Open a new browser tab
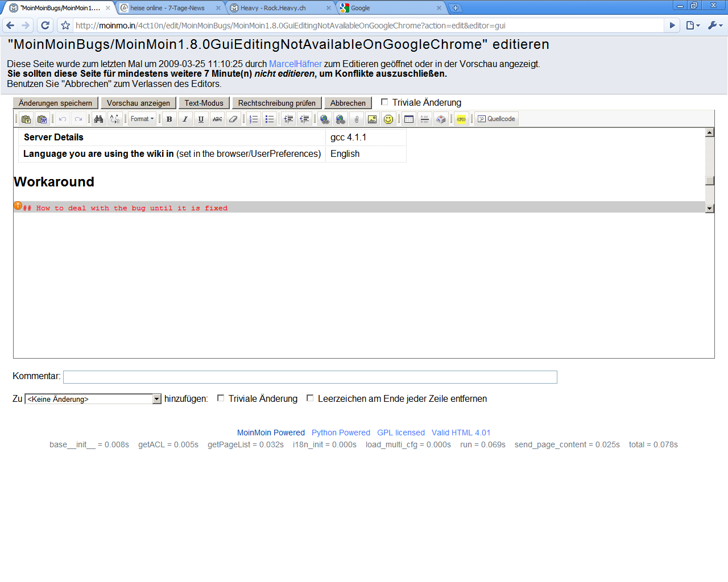Screen dimensions: 728x582 (456, 8)
